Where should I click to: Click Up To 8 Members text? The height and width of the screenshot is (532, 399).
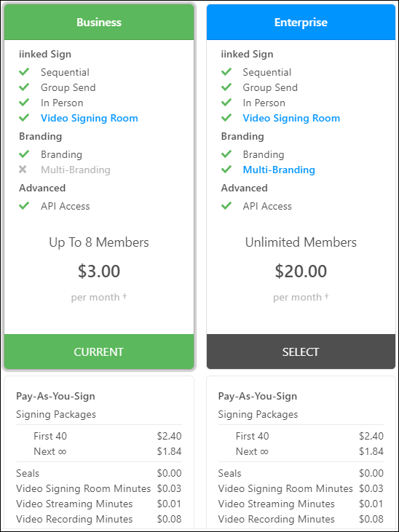point(99,242)
